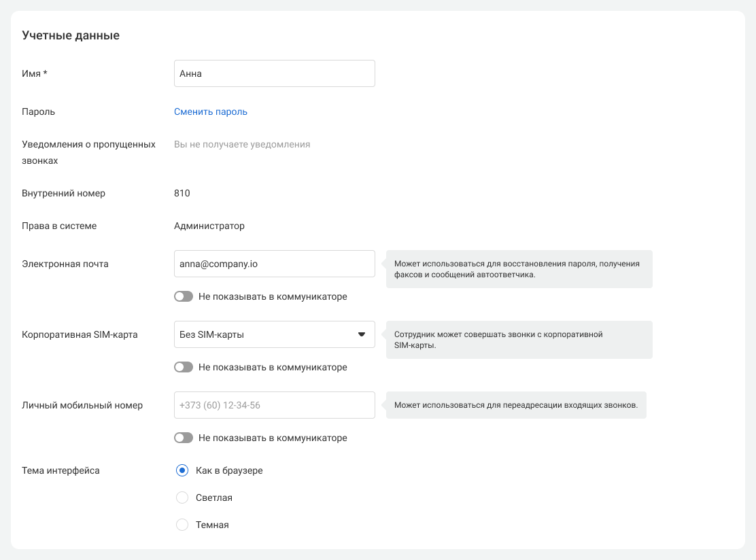Click the "Тема интерфейса" label
Screen dimensions: 756x560
[x=61, y=471]
